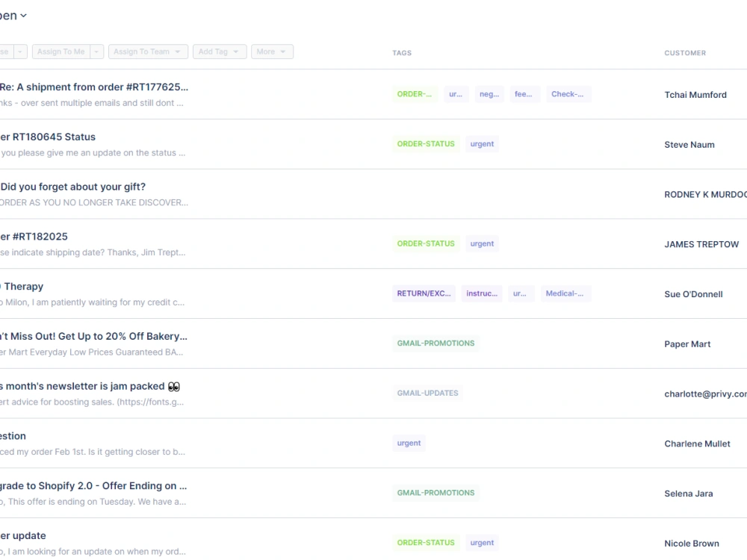
Task: Open the Add Tag dropdown
Action: [220, 52]
